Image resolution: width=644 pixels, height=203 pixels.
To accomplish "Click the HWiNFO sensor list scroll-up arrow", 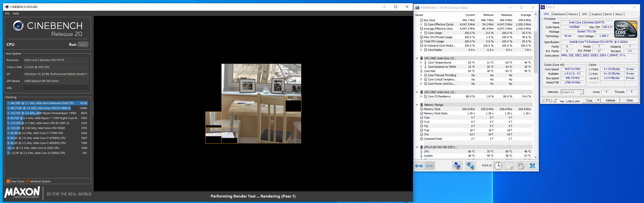I will (x=535, y=14).
